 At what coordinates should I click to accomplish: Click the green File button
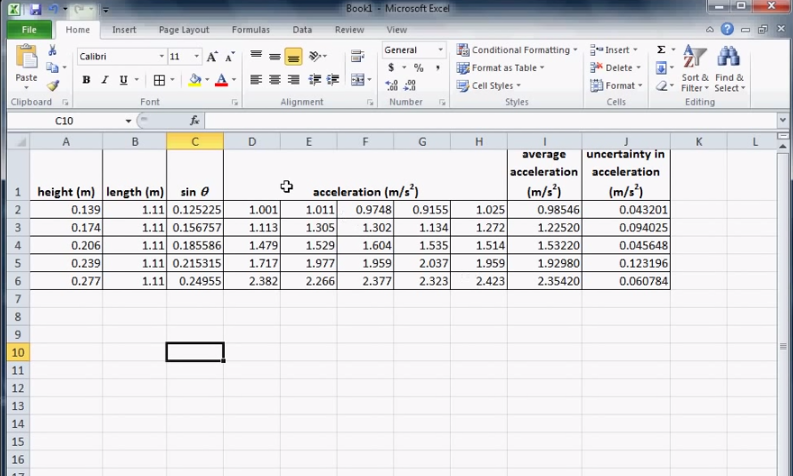[28, 30]
